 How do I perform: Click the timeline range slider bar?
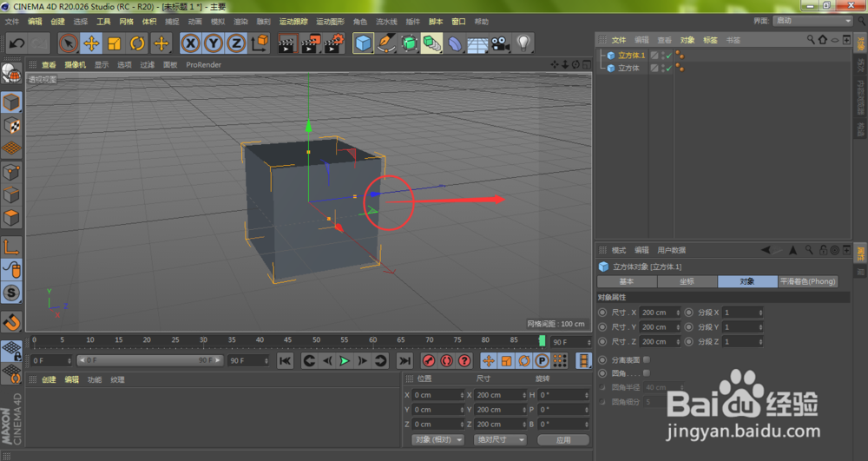tap(149, 360)
